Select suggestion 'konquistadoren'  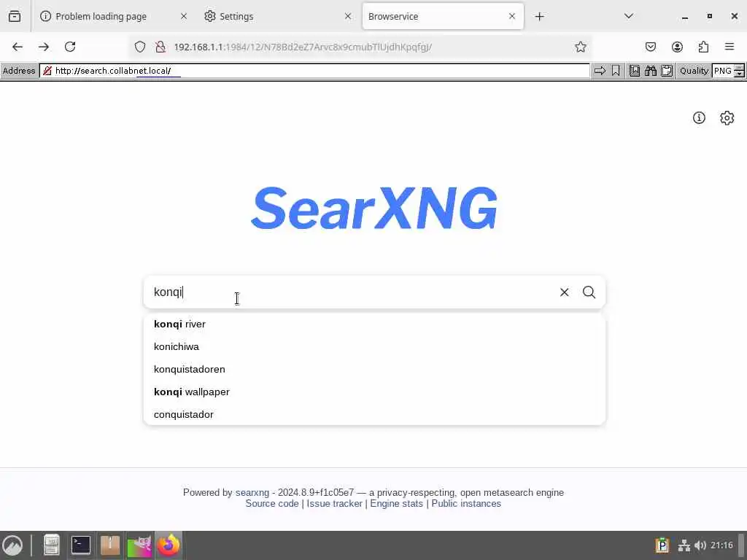tap(374, 369)
